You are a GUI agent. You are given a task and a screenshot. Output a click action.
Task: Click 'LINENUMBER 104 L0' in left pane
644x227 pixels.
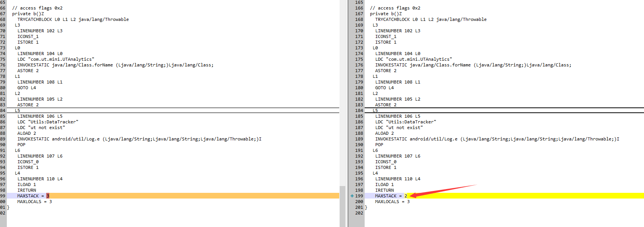40,54
